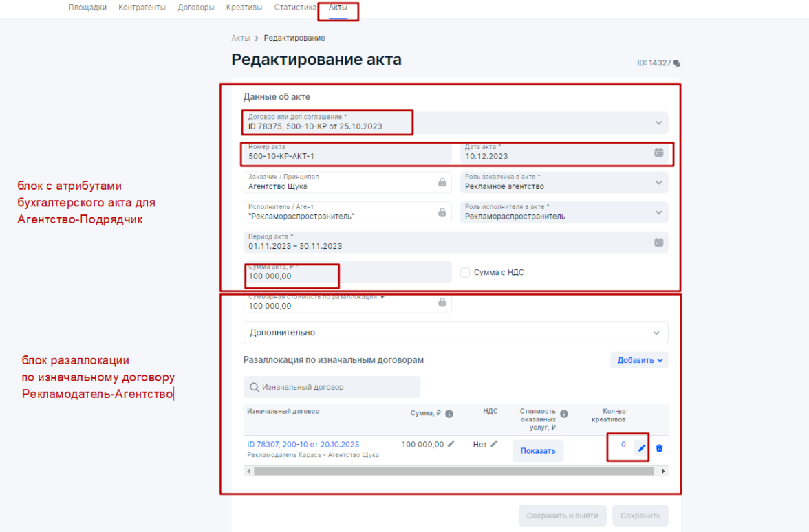
Task: Click left arrow of horizontal scrollbar
Action: 249,472
